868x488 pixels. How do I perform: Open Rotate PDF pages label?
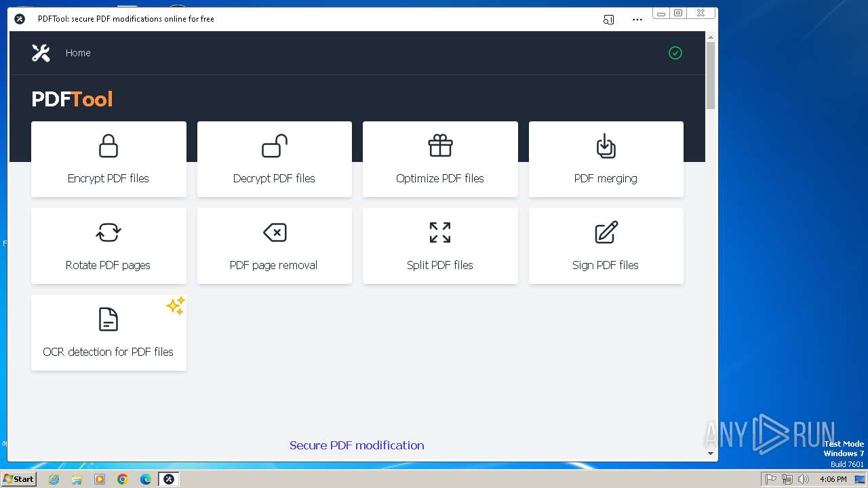point(108,265)
